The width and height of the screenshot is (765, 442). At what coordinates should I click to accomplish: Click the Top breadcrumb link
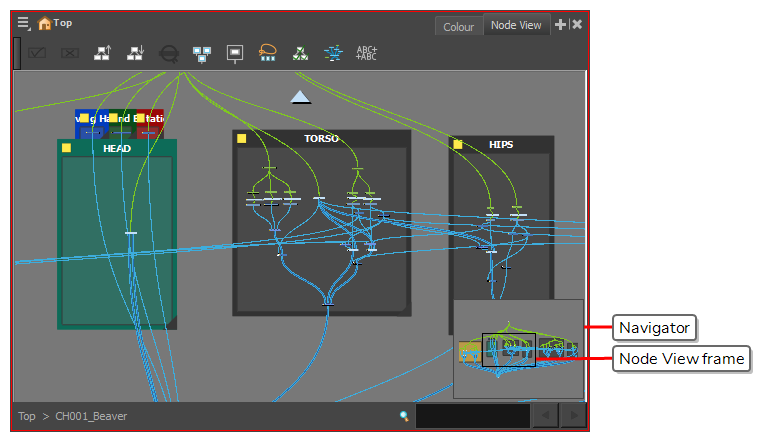27,415
